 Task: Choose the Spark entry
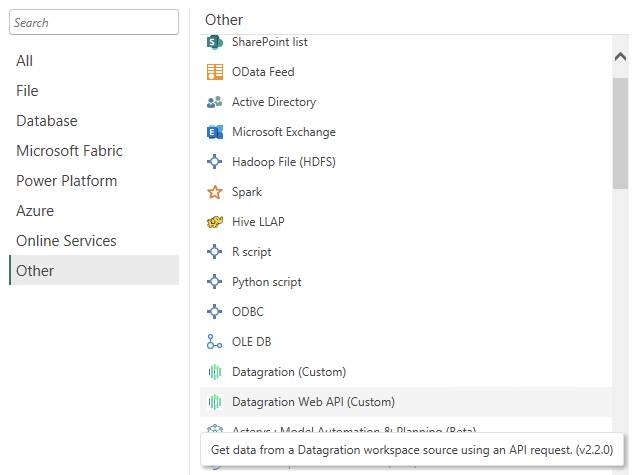click(x=247, y=192)
